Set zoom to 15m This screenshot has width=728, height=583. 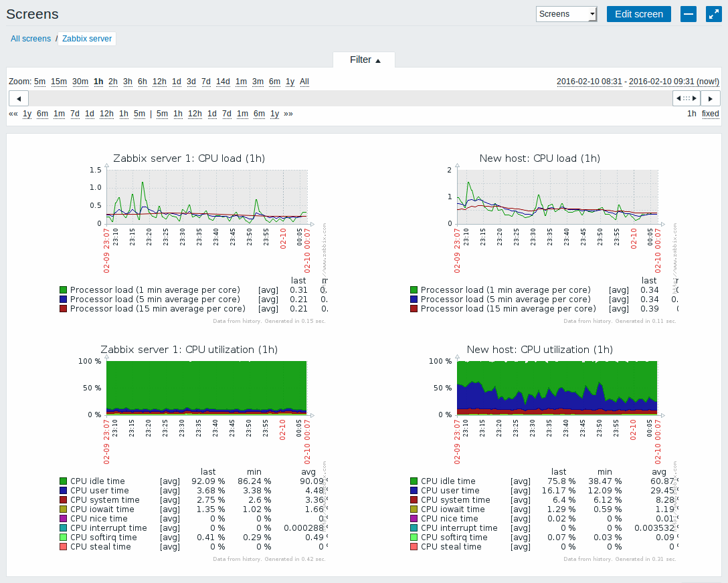(x=59, y=82)
